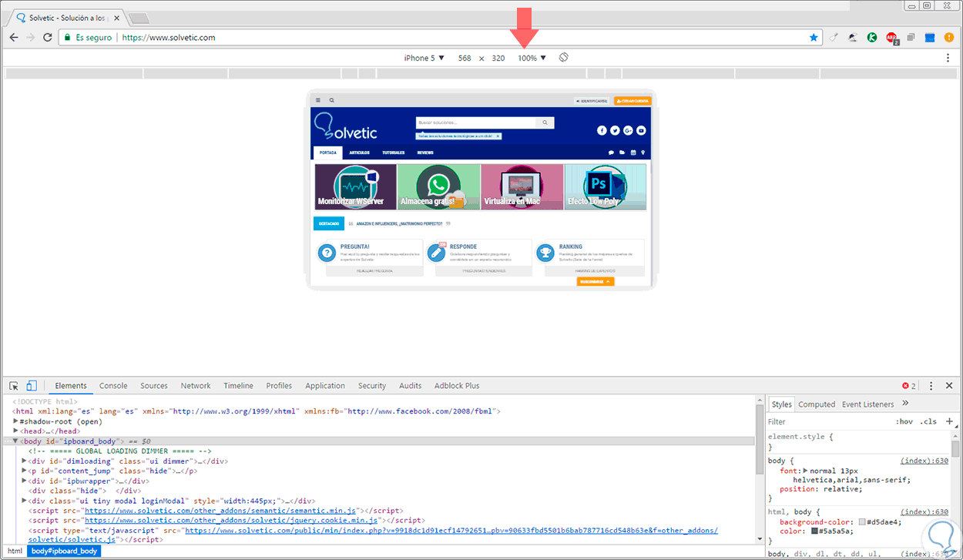Click the blue box extension icon
Screen dimensions: 963x560
point(930,37)
